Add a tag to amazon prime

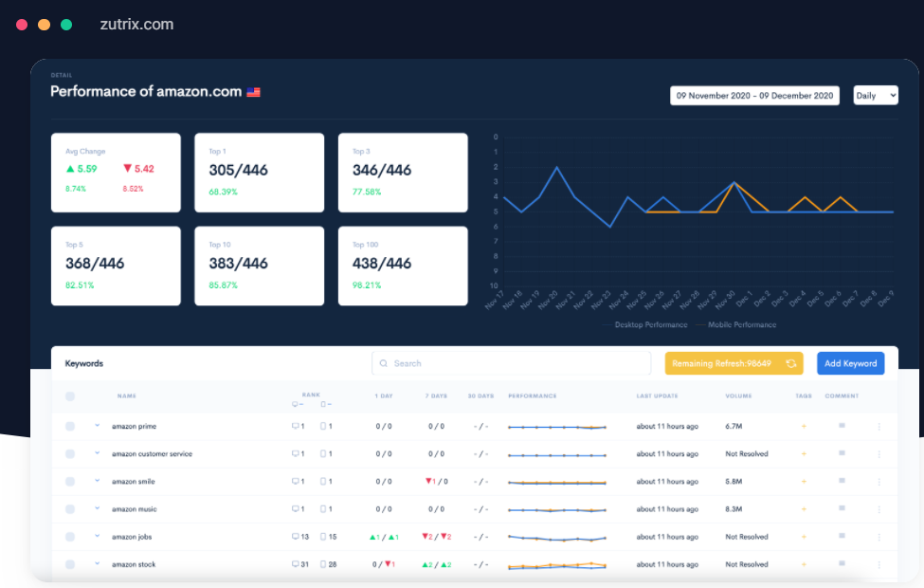coord(804,427)
